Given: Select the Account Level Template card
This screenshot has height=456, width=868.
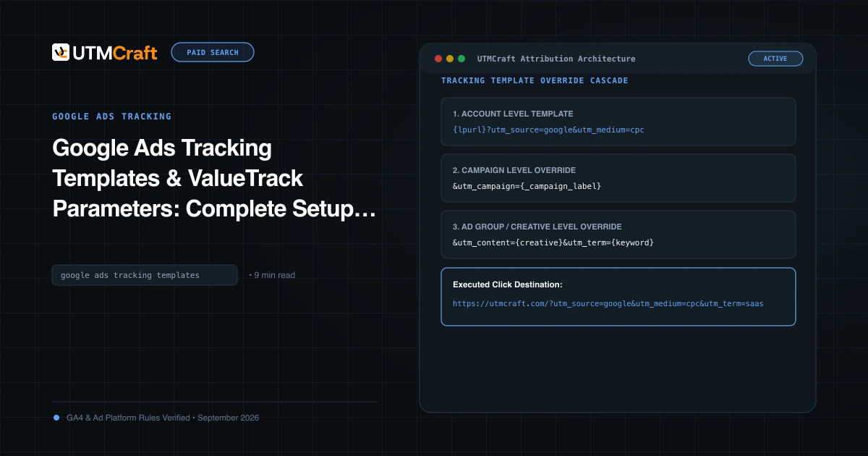Looking at the screenshot, I should pyautogui.click(x=618, y=122).
